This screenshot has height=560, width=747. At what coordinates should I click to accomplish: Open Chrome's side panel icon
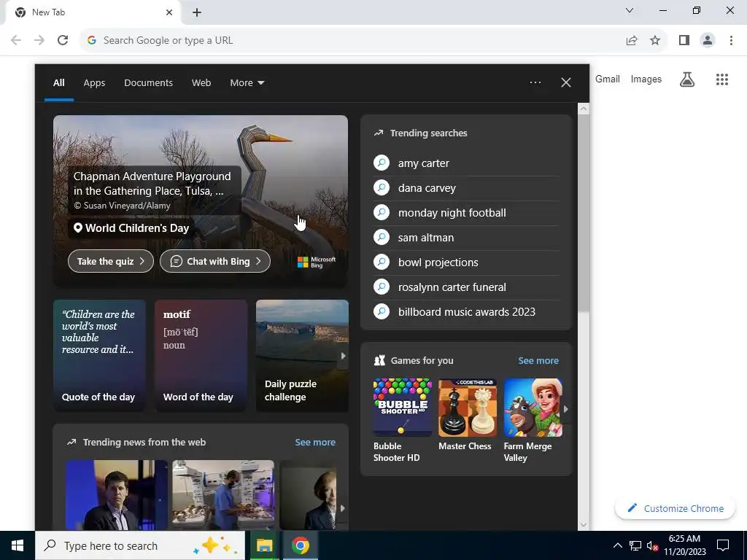[x=684, y=40]
